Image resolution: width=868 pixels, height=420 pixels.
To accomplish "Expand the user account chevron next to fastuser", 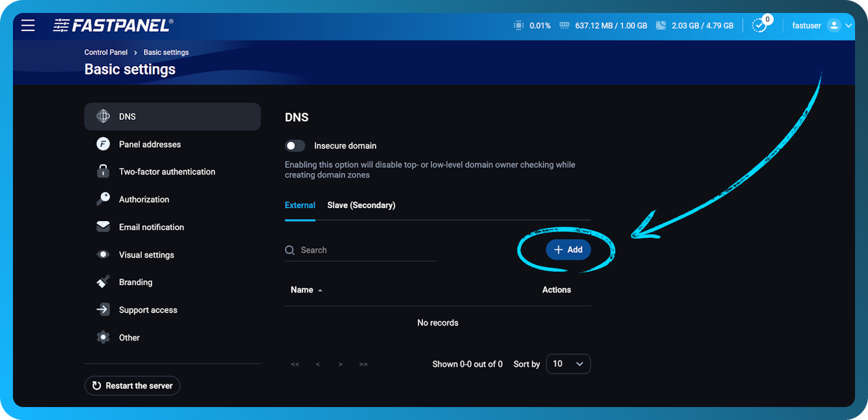I will click(x=849, y=25).
